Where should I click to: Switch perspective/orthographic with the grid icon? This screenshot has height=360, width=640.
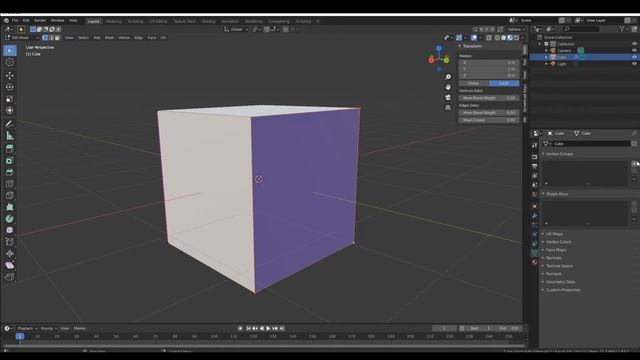tap(448, 107)
